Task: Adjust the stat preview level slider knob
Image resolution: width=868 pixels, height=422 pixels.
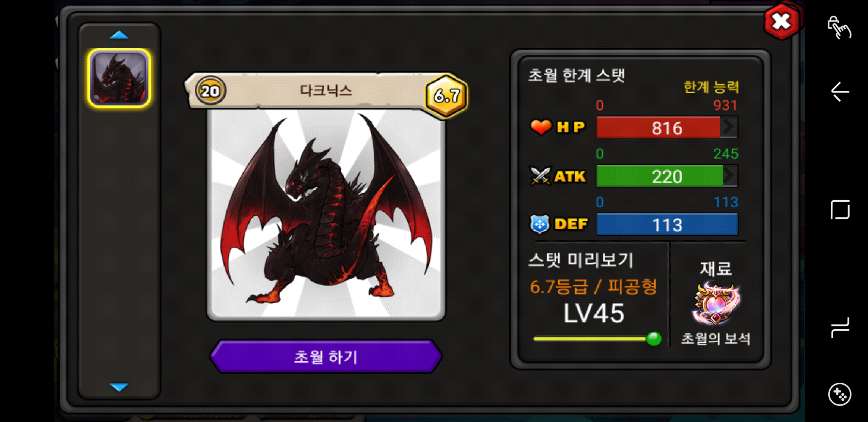Action: (x=654, y=338)
